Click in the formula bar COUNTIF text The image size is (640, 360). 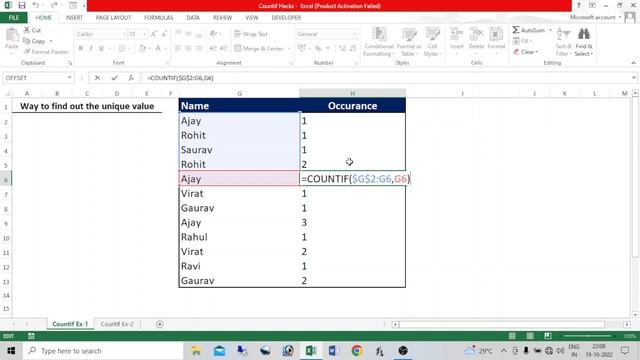180,78
